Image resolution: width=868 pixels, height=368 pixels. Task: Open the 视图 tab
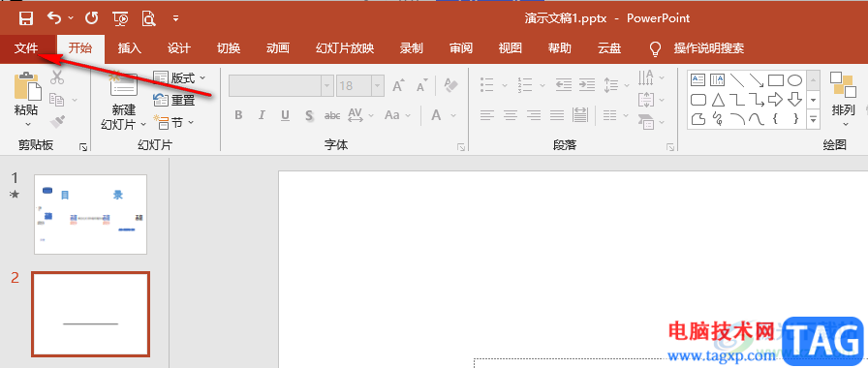(x=510, y=48)
